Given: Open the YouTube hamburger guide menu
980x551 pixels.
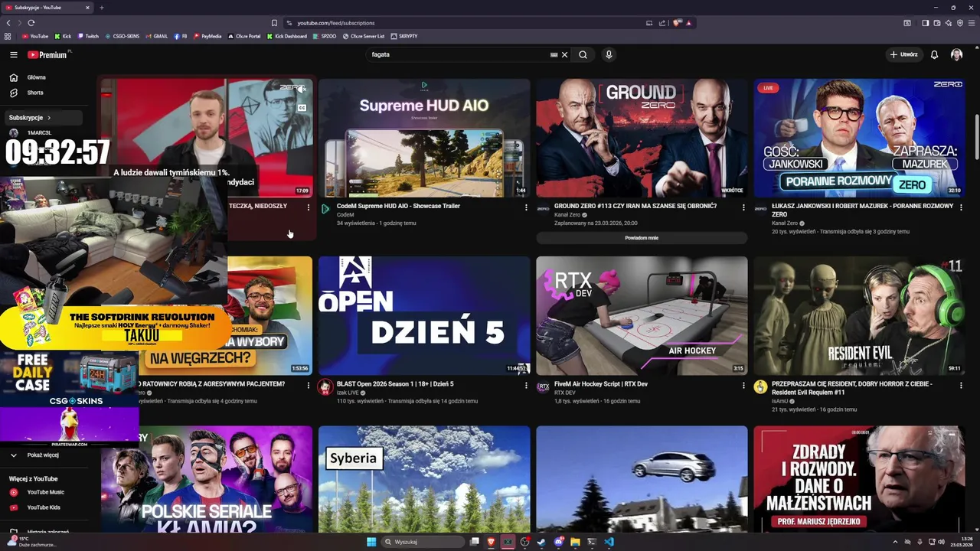Looking at the screenshot, I should click(13, 54).
